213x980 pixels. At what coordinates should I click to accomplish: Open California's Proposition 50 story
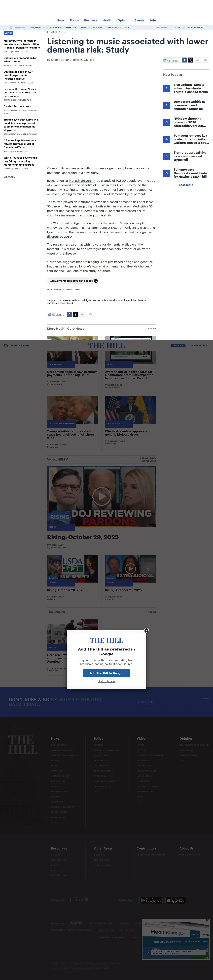(x=21, y=60)
